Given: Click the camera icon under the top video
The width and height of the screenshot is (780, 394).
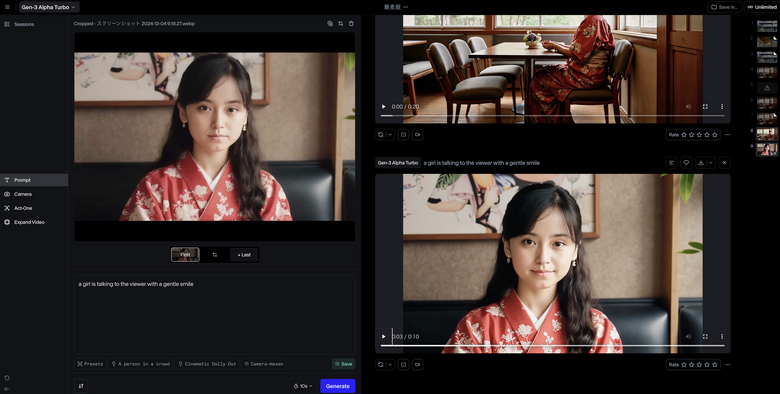Looking at the screenshot, I should pyautogui.click(x=417, y=134).
